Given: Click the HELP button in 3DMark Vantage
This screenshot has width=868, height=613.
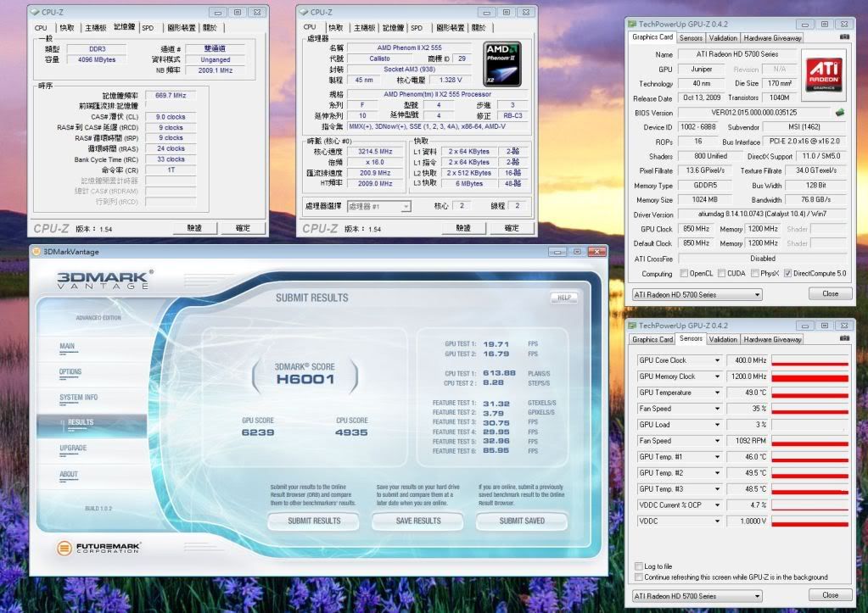Looking at the screenshot, I should 564,298.
